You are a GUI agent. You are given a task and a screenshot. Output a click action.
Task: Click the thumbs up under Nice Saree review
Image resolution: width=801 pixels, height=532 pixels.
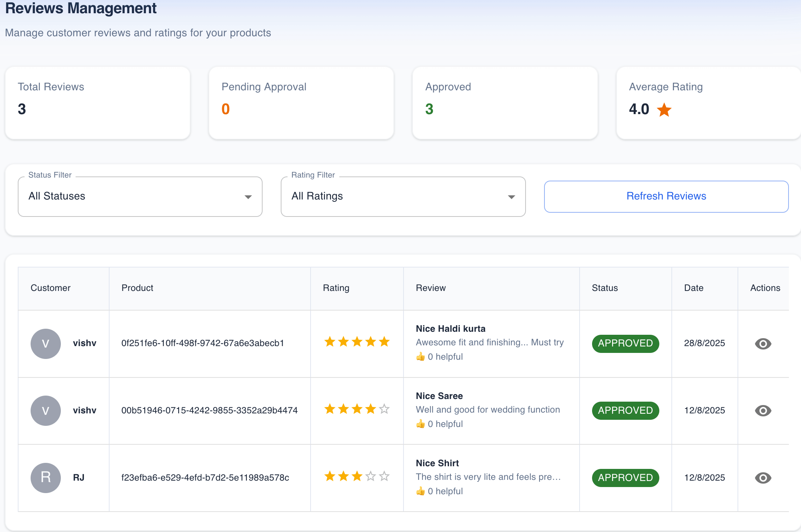(x=420, y=424)
